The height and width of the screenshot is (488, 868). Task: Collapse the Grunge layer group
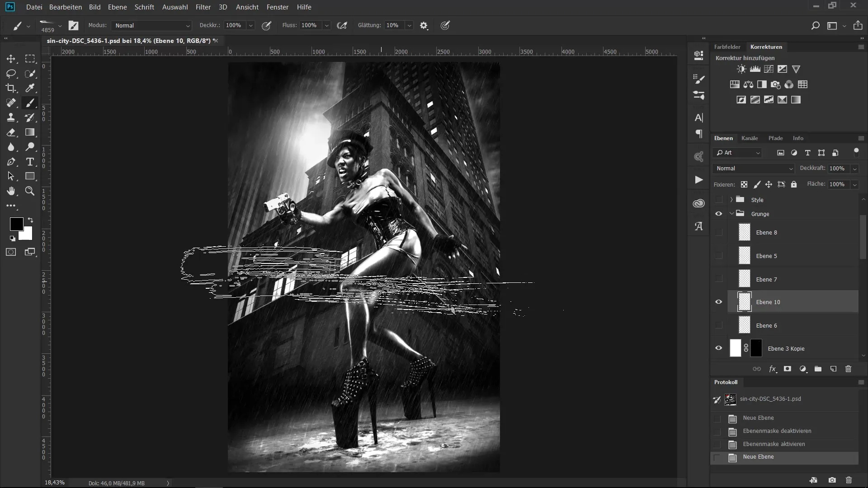[x=731, y=214]
